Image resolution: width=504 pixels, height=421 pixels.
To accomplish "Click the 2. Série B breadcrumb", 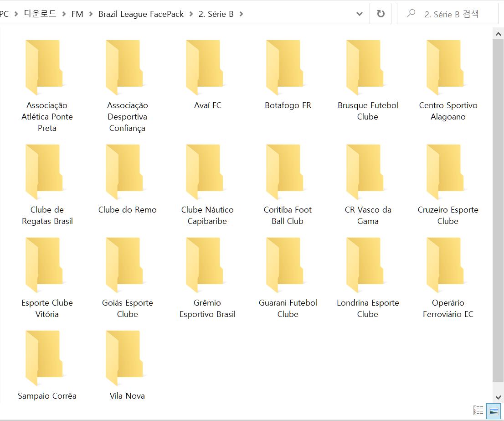I will click(x=216, y=14).
